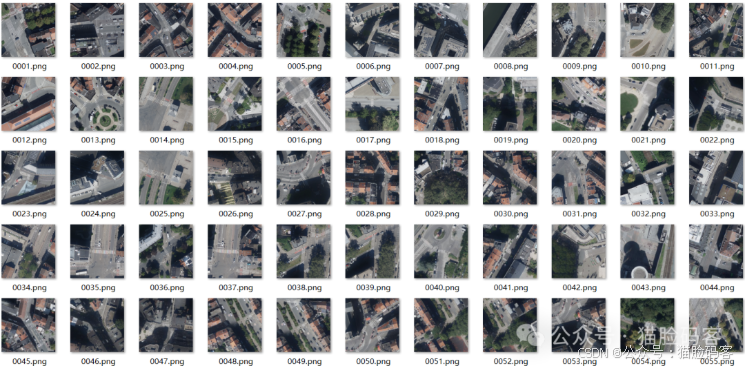
Task: Open the 0013.png roundabout thumbnail
Action: 97,104
